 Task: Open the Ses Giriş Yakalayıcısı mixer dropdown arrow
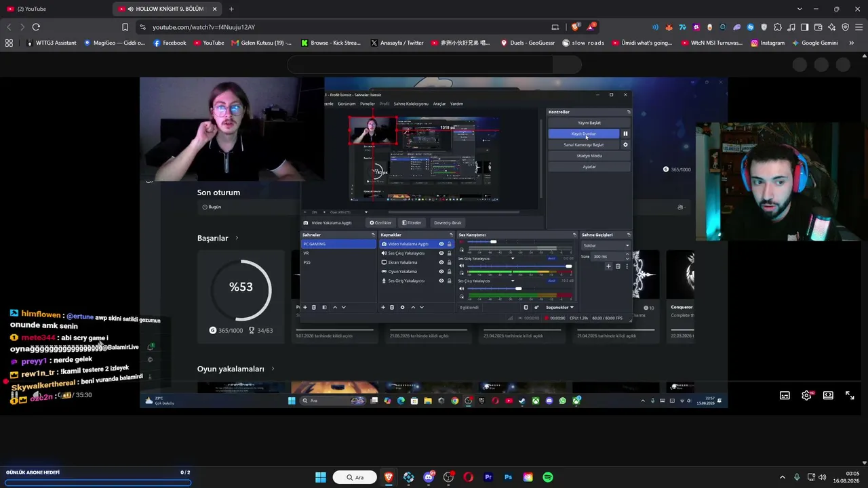pos(513,258)
